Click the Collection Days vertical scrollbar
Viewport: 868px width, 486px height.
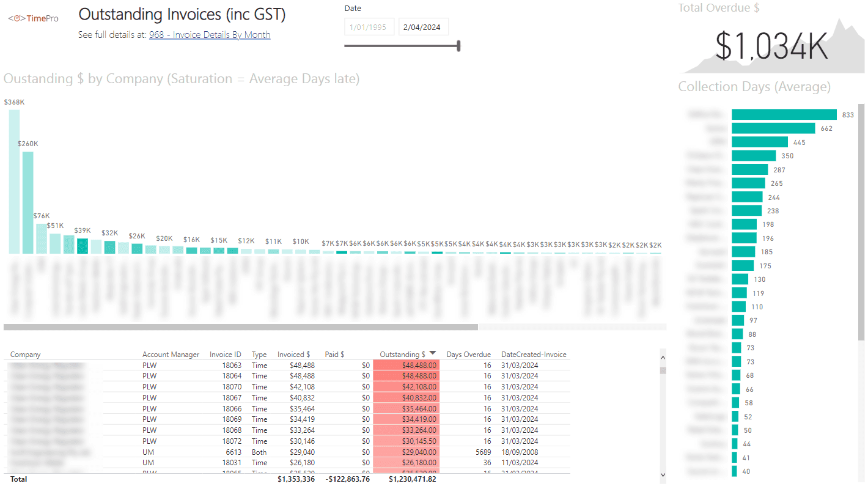(x=862, y=220)
